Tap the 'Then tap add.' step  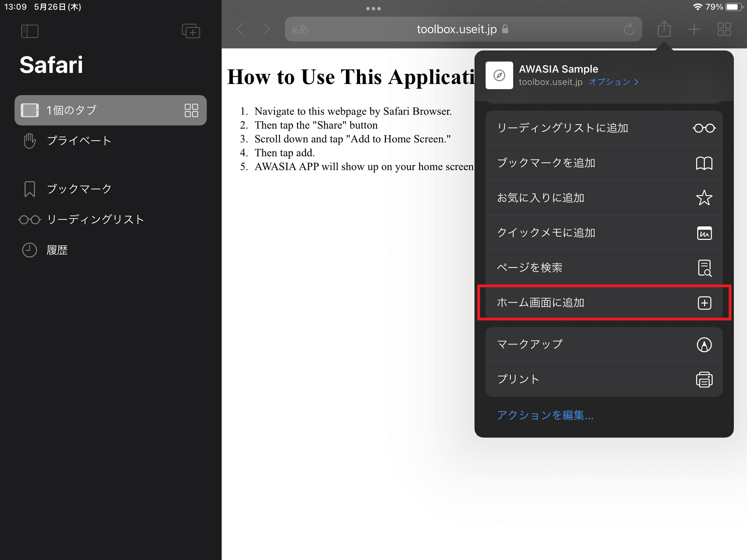click(x=284, y=153)
